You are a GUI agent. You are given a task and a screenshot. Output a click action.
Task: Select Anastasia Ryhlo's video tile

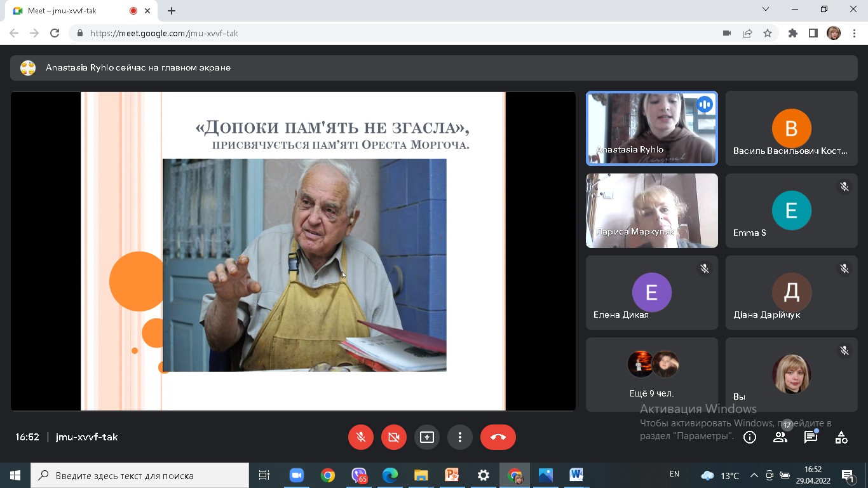click(x=651, y=128)
